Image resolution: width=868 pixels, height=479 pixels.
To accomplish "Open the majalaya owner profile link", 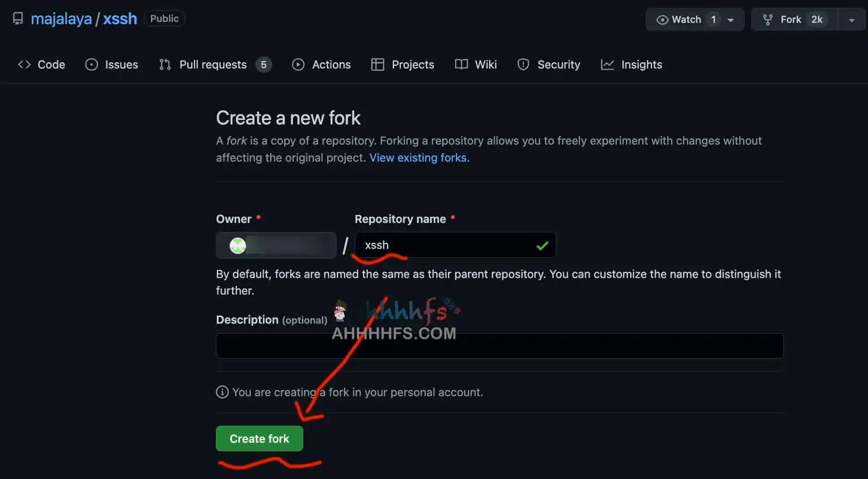I will pos(61,19).
